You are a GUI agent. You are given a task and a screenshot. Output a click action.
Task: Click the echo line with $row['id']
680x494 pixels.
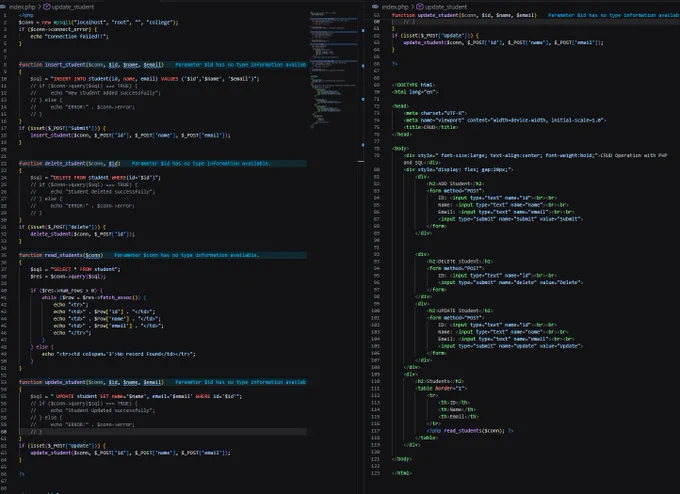pos(104,312)
